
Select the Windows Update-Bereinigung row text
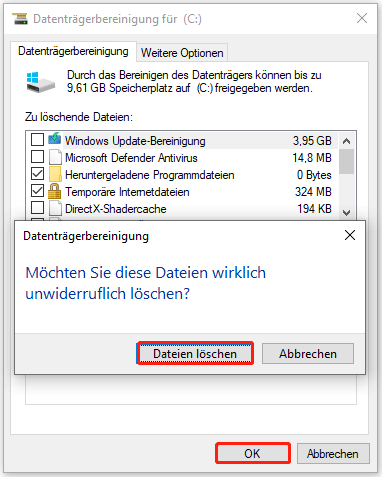pos(135,141)
